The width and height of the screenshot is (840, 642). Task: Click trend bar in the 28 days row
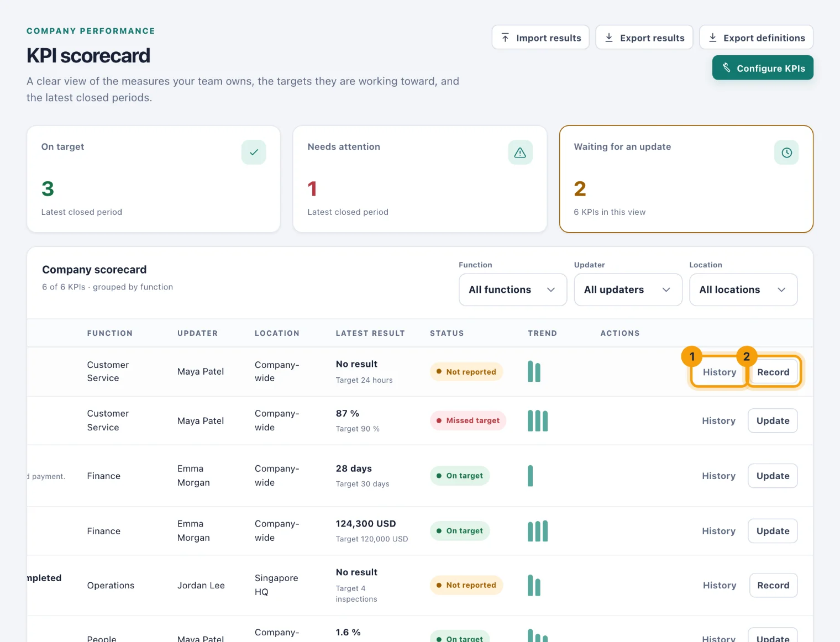point(531,476)
